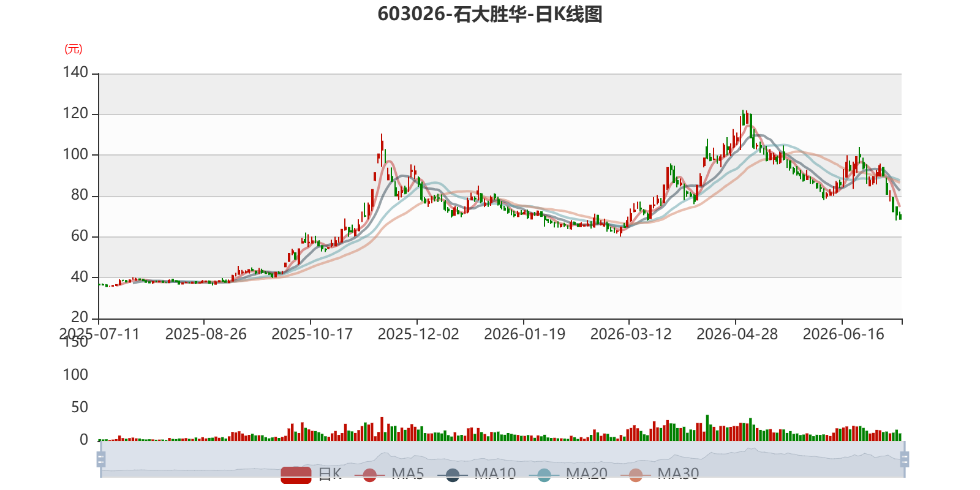Screen dimensions: 980x490
Task: Select the 2025-08-26 date label
Action: point(206,334)
